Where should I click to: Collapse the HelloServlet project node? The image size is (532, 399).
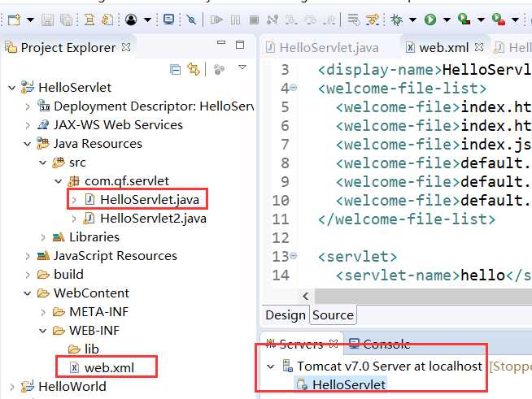tap(12, 88)
